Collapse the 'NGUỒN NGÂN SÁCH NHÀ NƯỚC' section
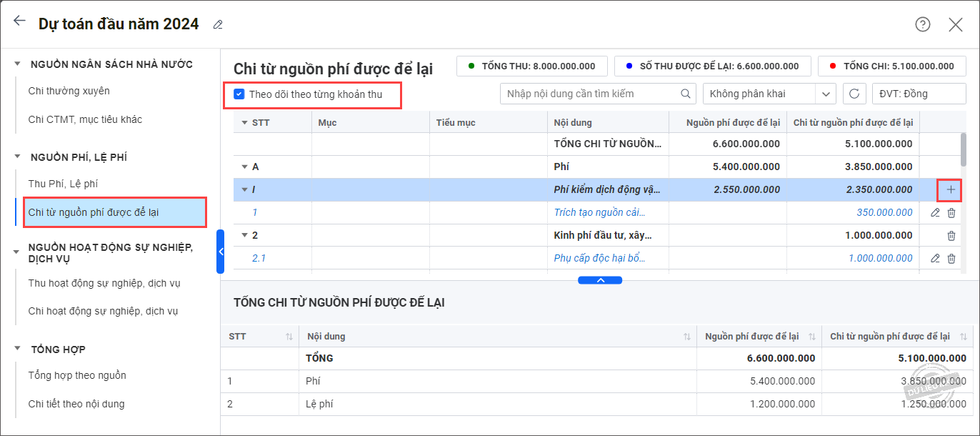The width and height of the screenshot is (980, 436). click(18, 64)
